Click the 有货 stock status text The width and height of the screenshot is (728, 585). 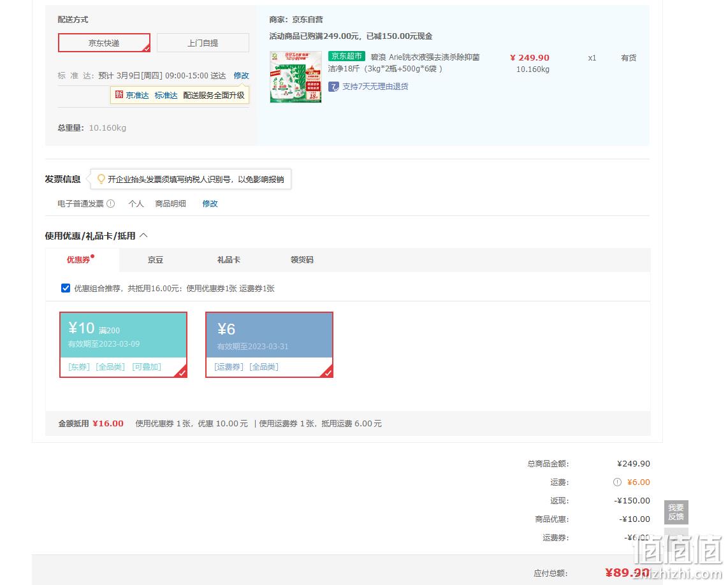click(x=629, y=57)
